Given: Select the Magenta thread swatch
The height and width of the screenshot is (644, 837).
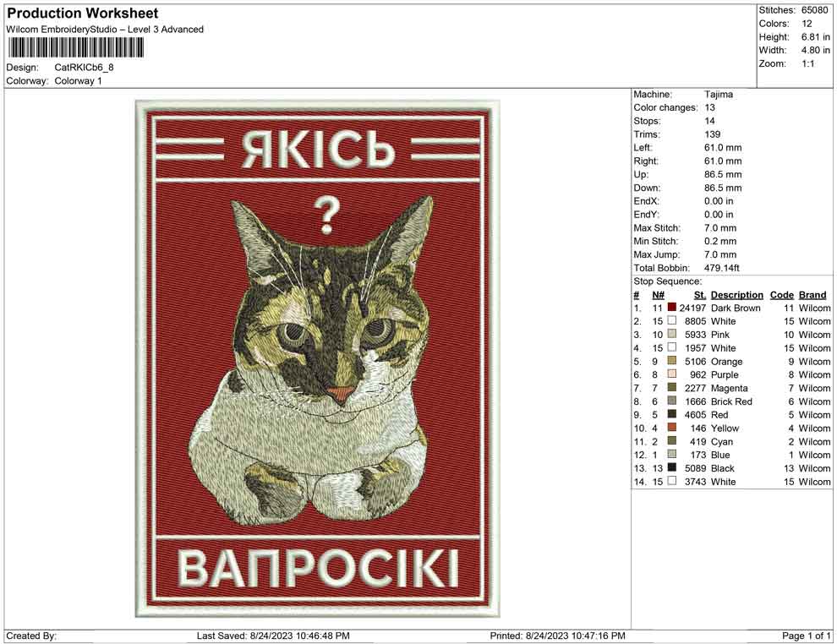Looking at the screenshot, I should click(x=670, y=388).
